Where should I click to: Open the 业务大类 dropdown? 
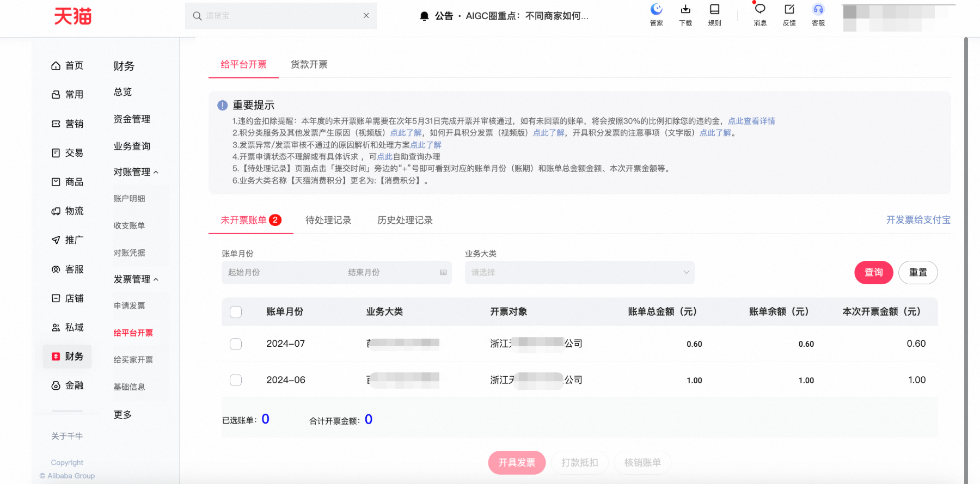(x=579, y=272)
